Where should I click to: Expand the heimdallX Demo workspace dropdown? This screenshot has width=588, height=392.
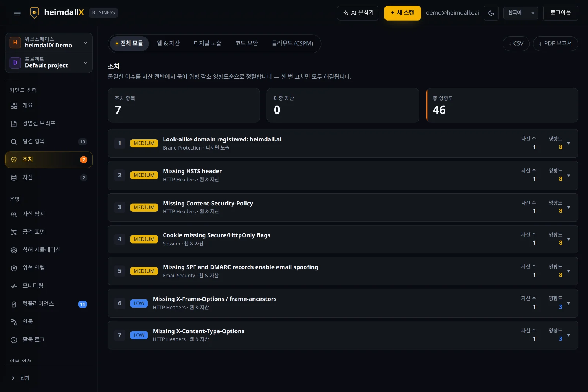click(x=49, y=43)
